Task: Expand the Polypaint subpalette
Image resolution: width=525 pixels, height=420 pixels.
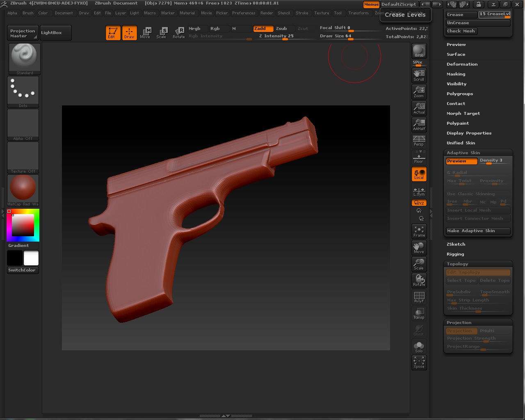Action: [x=458, y=123]
